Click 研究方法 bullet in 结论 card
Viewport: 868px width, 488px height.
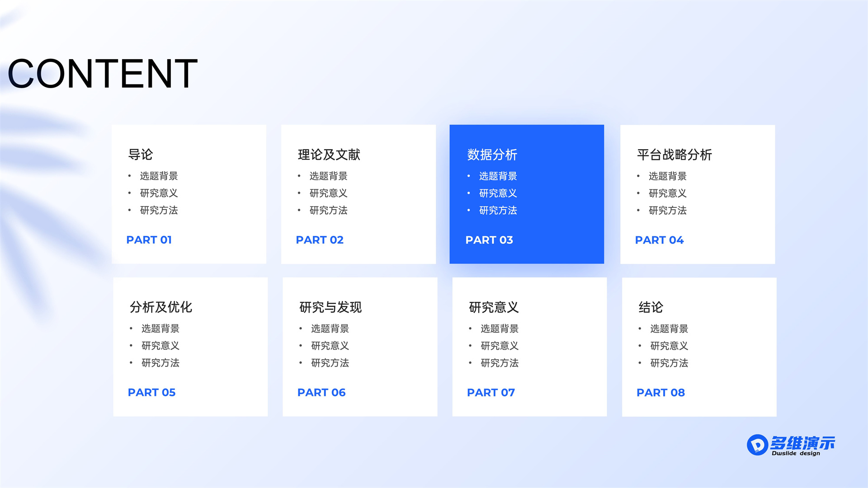pyautogui.click(x=669, y=363)
